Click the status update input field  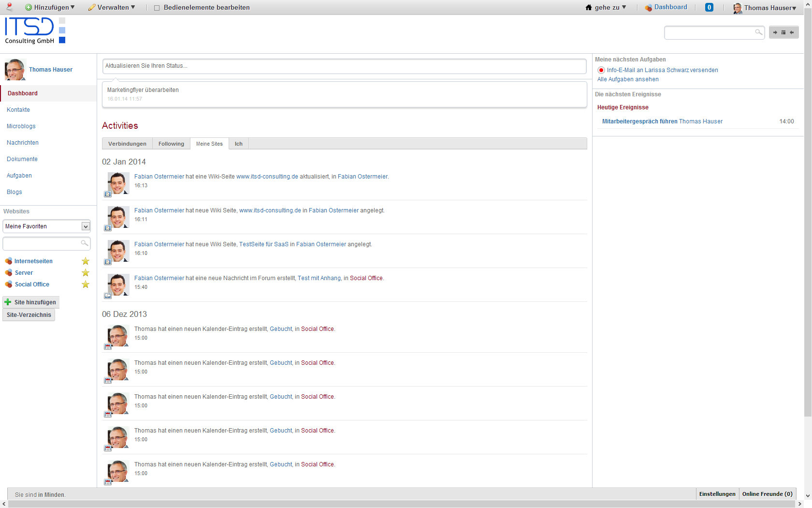coord(344,66)
